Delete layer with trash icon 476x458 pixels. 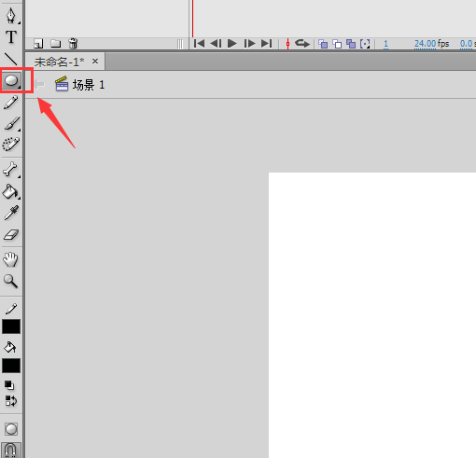[x=73, y=43]
